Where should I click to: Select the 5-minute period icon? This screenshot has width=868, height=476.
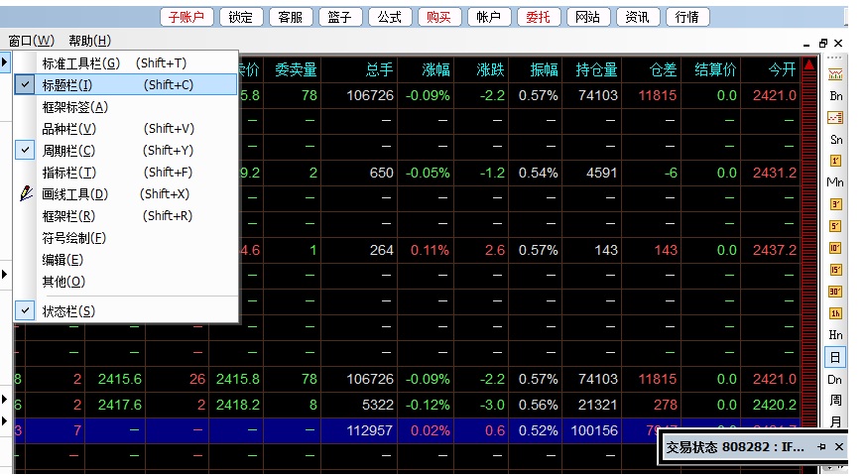tap(835, 226)
